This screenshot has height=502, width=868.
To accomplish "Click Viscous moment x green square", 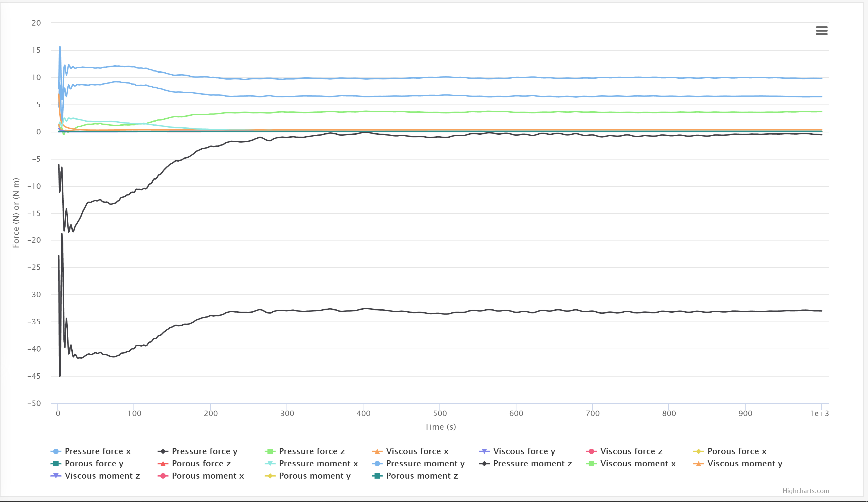I will tap(592, 464).
